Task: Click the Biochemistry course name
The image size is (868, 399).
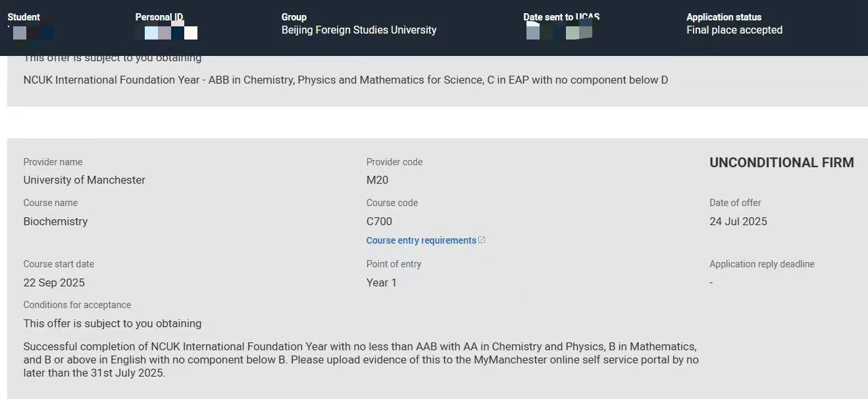Action: (x=55, y=221)
